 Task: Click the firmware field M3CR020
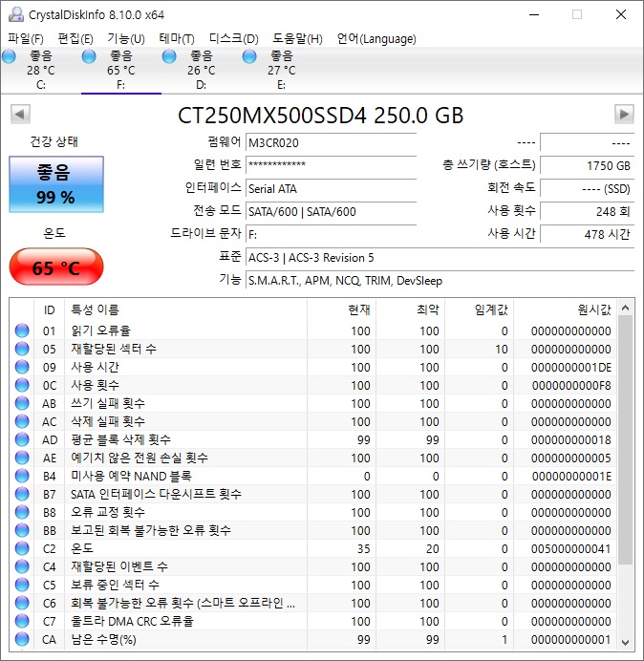click(331, 143)
